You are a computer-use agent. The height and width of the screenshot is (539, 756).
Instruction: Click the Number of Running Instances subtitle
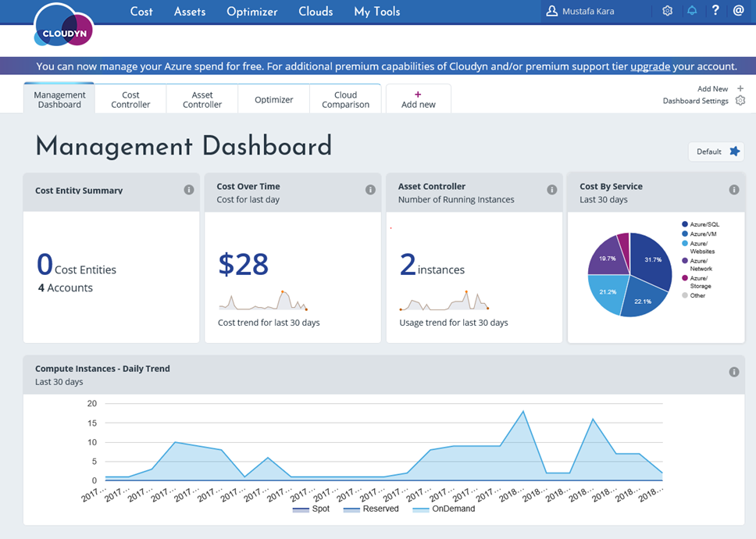click(456, 200)
